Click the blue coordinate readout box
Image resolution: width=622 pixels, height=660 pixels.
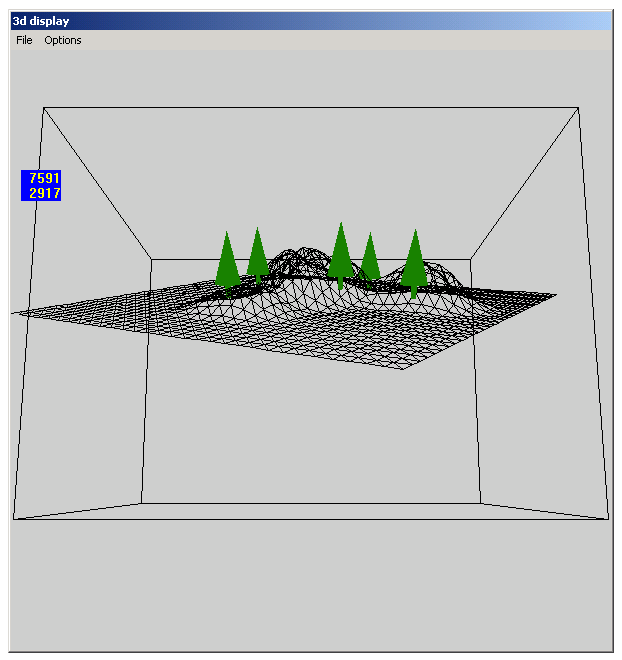point(41,186)
